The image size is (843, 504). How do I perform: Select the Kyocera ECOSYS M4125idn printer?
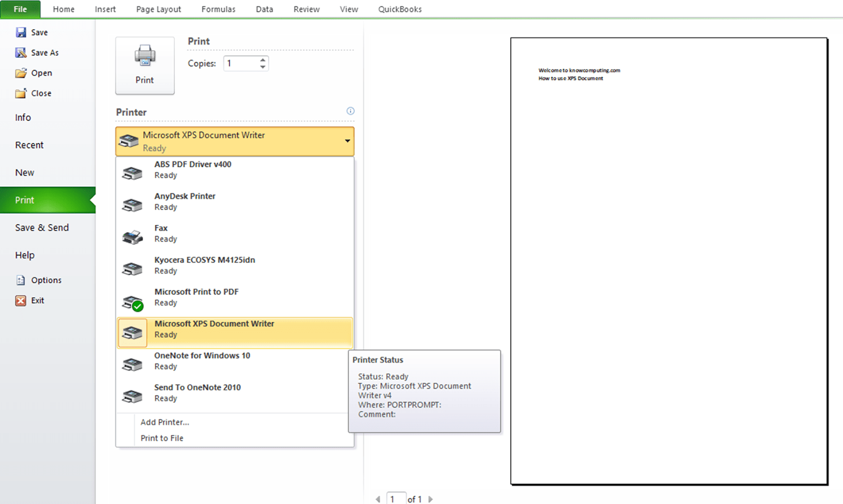point(204,265)
